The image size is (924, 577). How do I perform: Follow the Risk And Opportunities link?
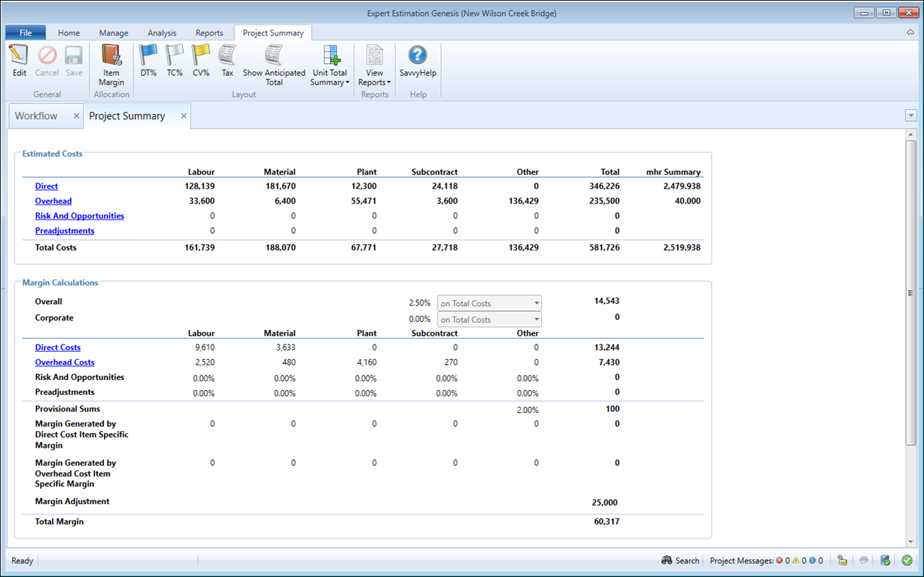[x=79, y=216]
